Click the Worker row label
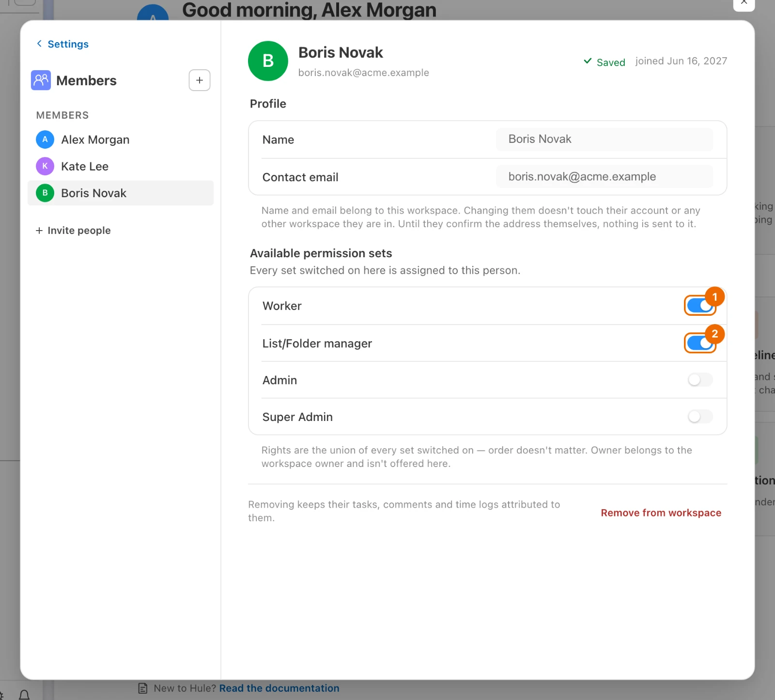Viewport: 775px width, 700px height. point(282,306)
